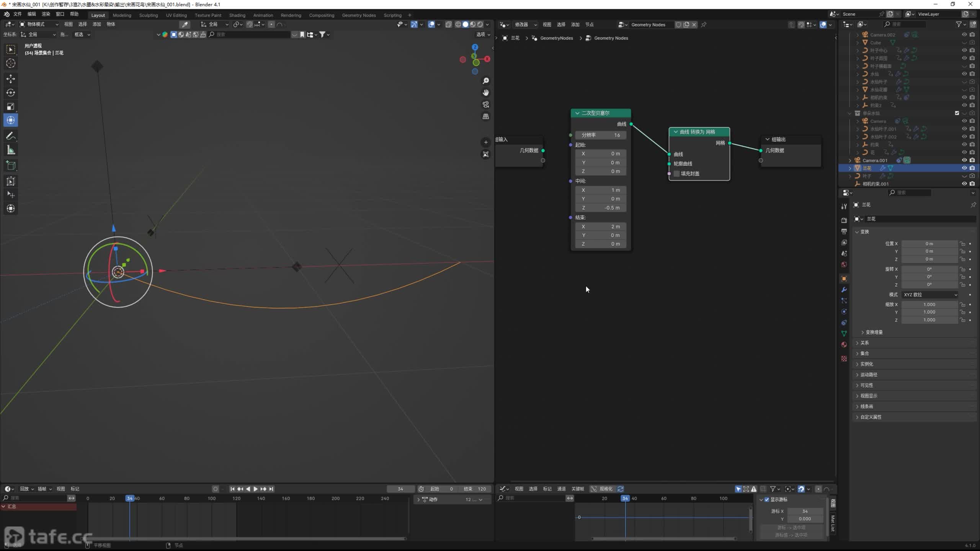Click the Geometry Nodes breadcrumb link
This screenshot has width=980, height=551.
tap(611, 38)
